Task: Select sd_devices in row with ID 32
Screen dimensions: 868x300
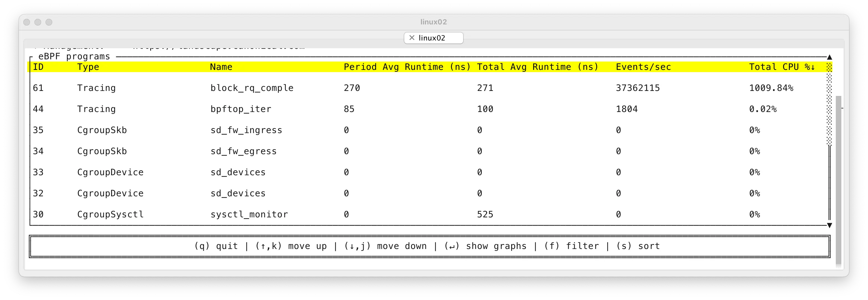Action: (238, 193)
